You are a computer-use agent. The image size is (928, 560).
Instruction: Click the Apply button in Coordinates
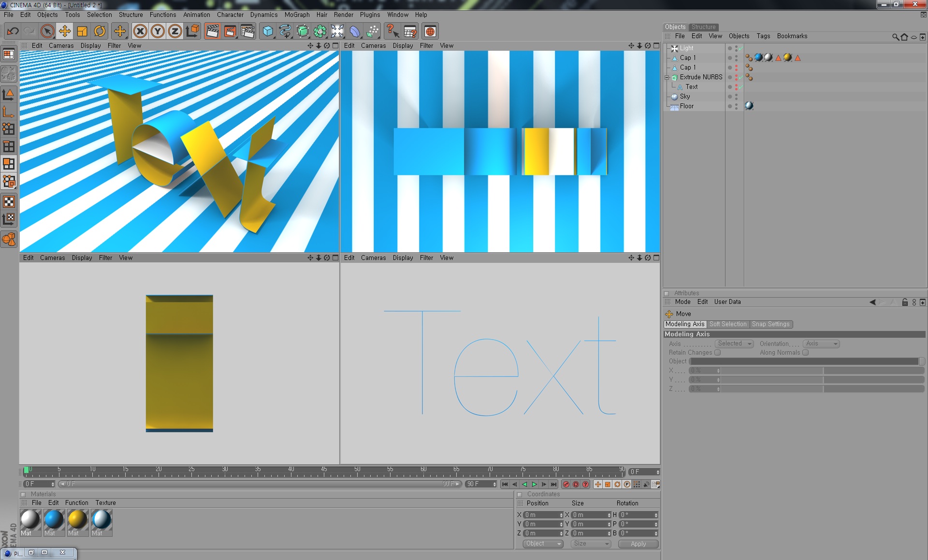pyautogui.click(x=638, y=544)
